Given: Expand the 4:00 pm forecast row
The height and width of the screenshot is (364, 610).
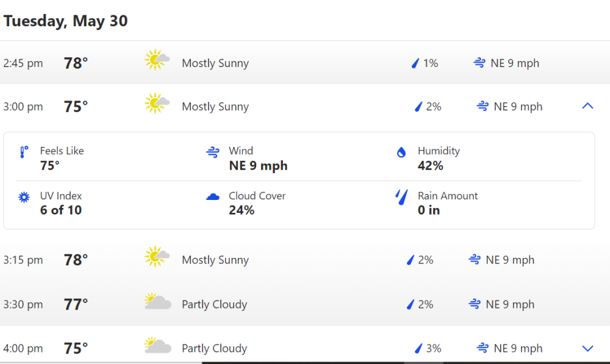Looking at the screenshot, I should tap(587, 349).
